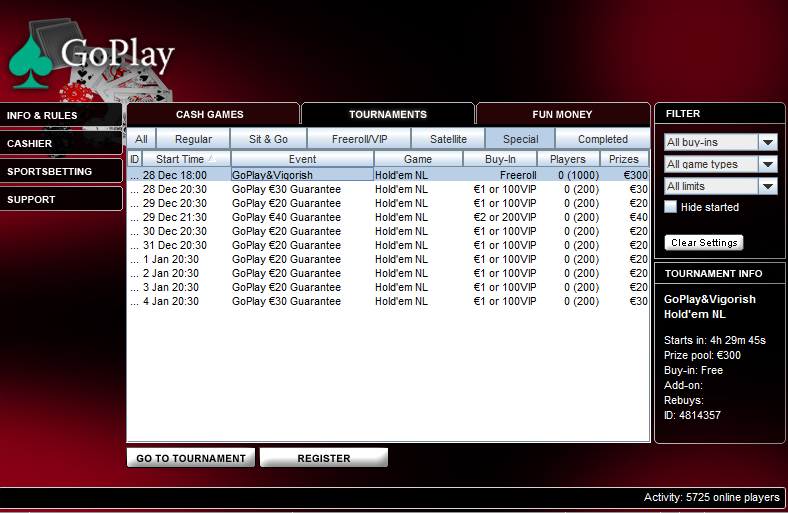This screenshot has height=513, width=788.
Task: Select the 4 Jan 20:30 tournament
Action: 388,301
